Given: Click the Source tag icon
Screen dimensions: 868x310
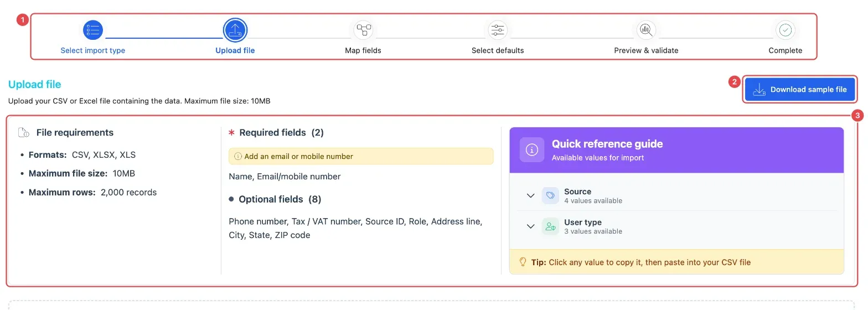Looking at the screenshot, I should click(550, 195).
